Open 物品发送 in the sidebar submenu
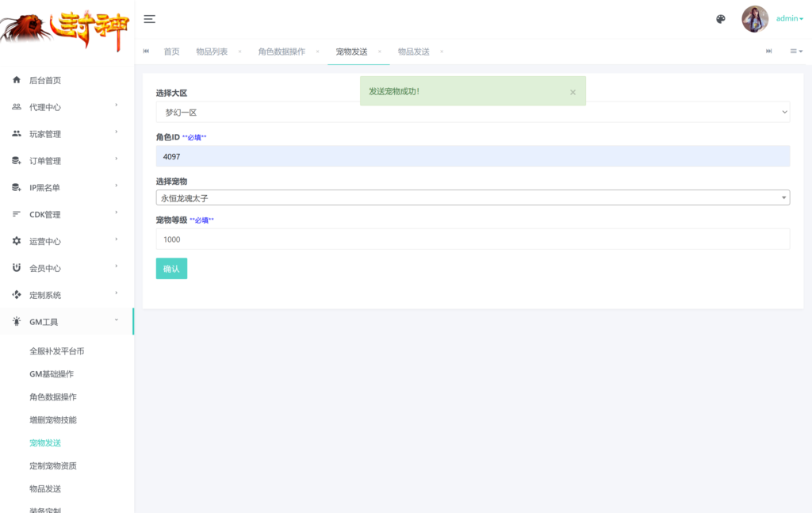The image size is (812, 513). click(45, 488)
